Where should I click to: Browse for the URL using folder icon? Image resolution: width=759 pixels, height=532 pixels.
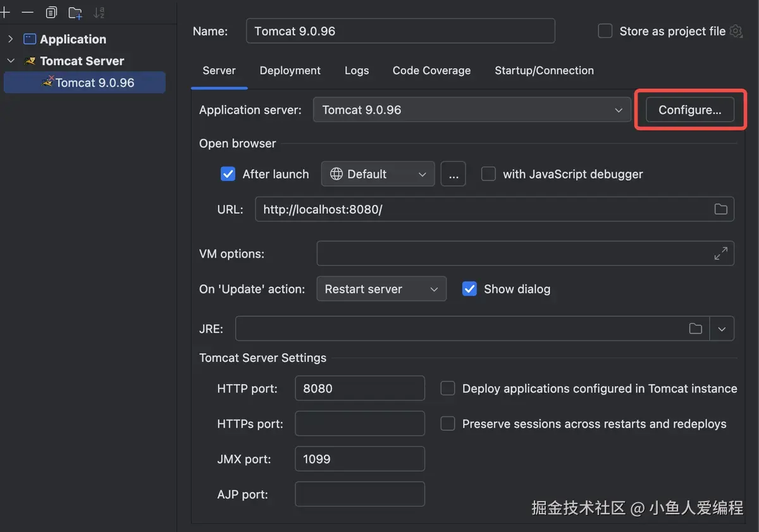coord(720,209)
